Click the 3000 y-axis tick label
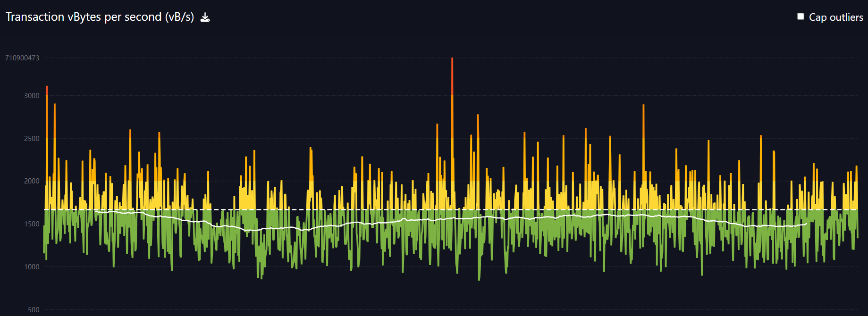868x316 pixels. click(32, 96)
